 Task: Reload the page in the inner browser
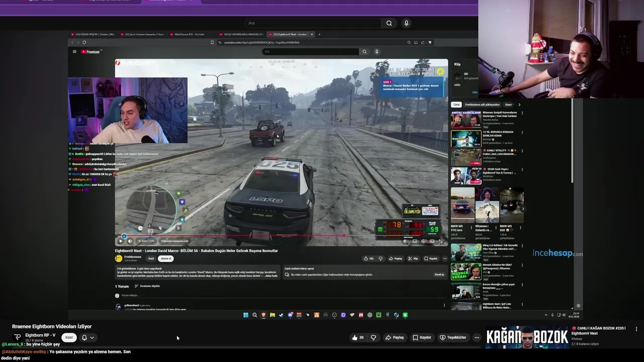click(84, 42)
